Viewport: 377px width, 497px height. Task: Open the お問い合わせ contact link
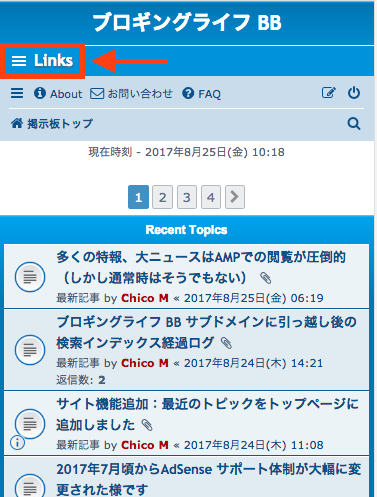point(132,94)
